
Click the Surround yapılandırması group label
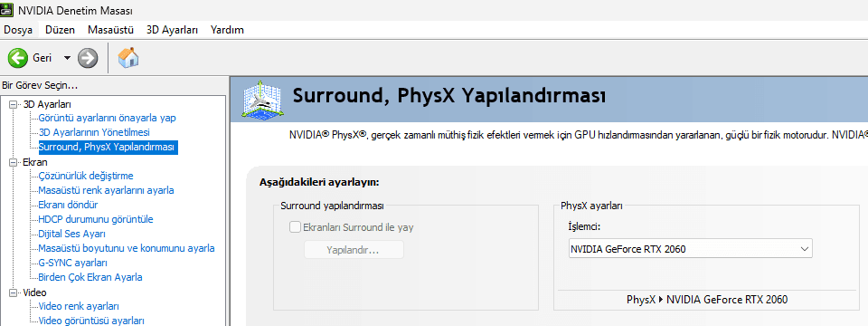point(332,206)
